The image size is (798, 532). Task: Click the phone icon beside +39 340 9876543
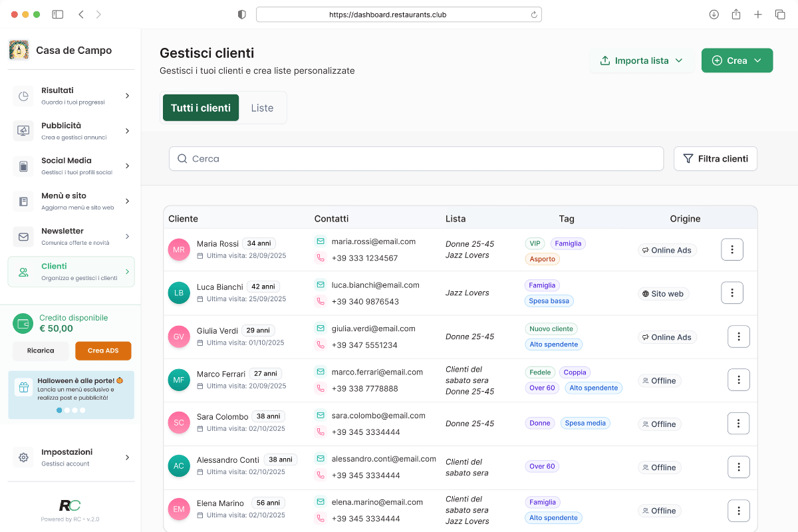(x=321, y=301)
